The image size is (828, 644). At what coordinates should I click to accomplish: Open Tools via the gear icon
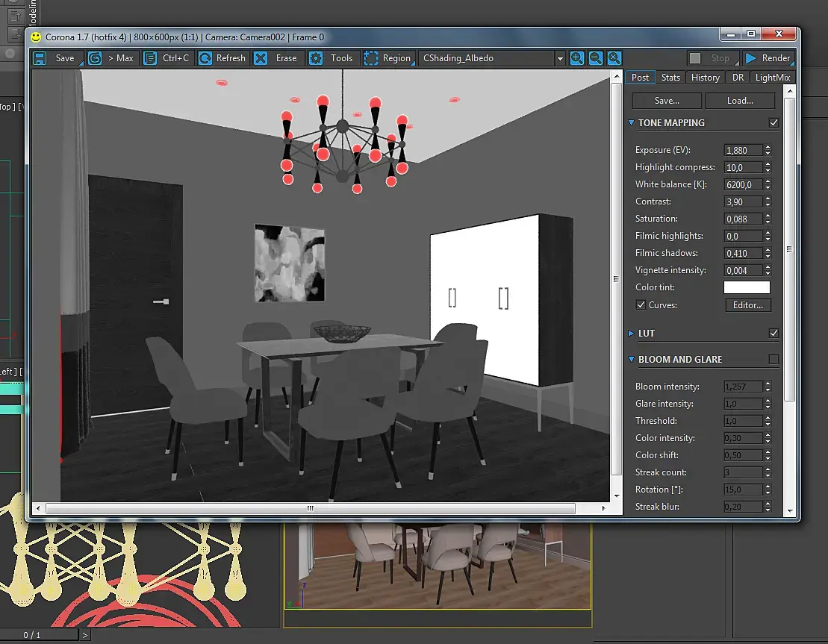316,58
